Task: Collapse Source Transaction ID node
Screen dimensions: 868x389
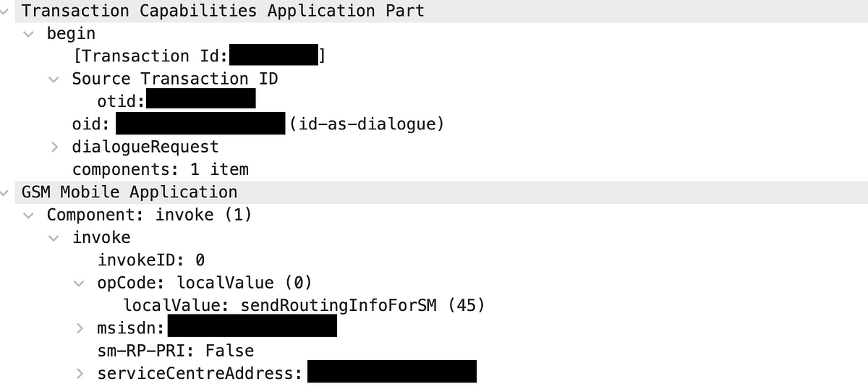Action: (54, 79)
